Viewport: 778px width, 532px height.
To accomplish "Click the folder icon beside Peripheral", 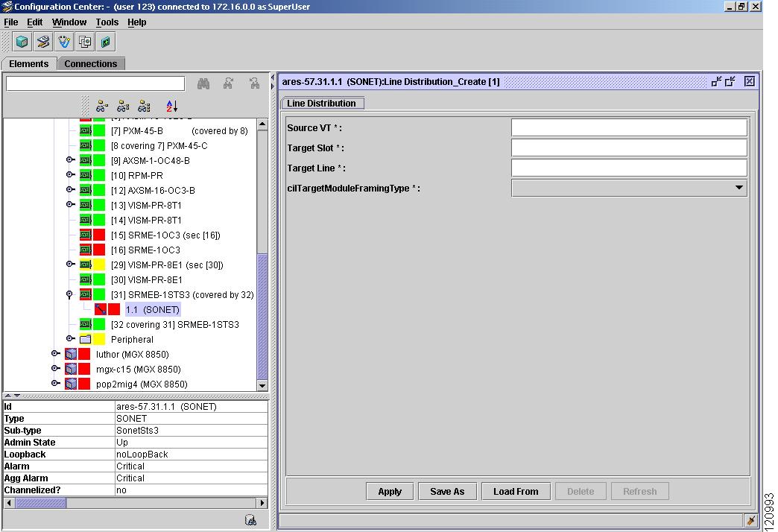I will point(86,340).
